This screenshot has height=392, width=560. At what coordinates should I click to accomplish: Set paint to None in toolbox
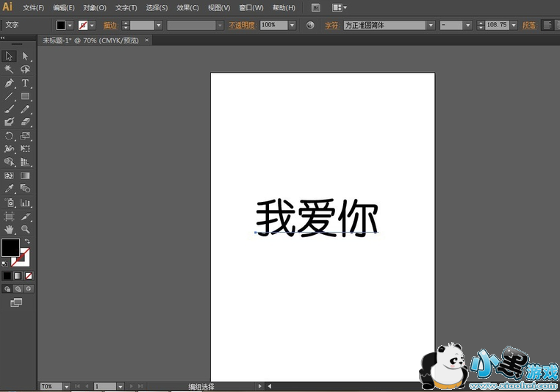29,276
